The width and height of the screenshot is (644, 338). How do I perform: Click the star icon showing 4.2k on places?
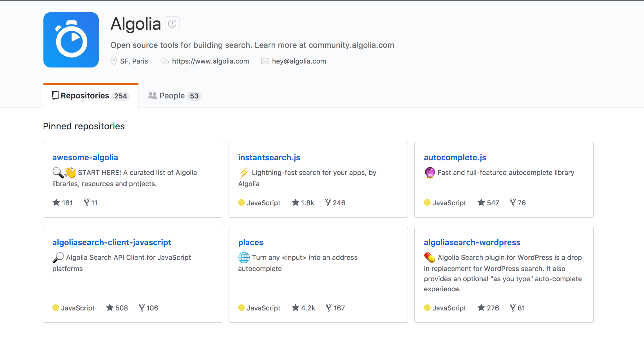[x=296, y=307]
